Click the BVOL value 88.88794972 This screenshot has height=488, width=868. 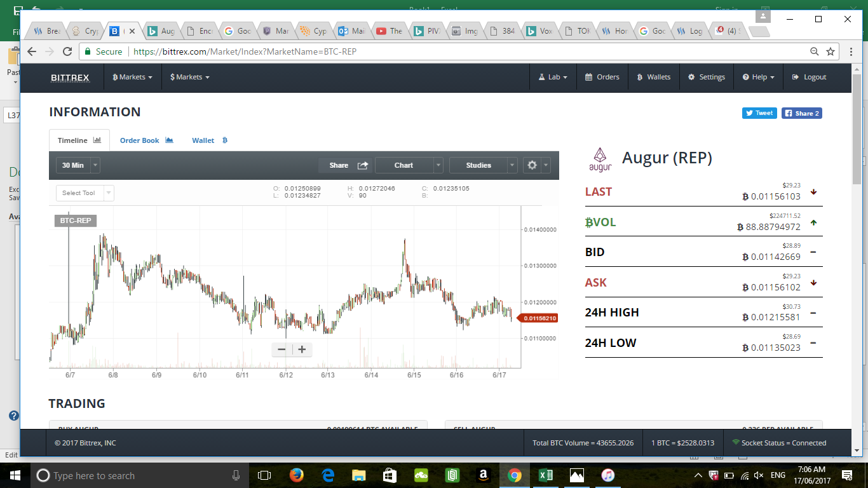tap(769, 227)
